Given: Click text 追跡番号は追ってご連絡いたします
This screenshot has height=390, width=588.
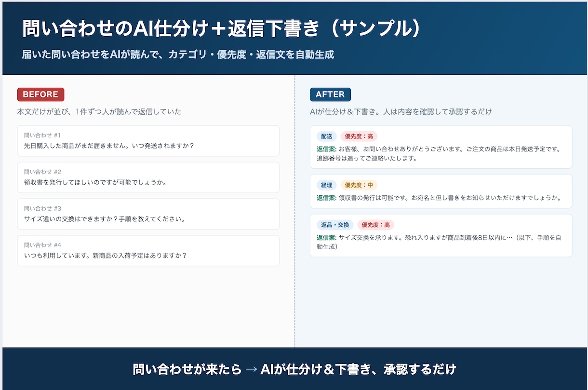Looking at the screenshot, I should tap(366, 158).
